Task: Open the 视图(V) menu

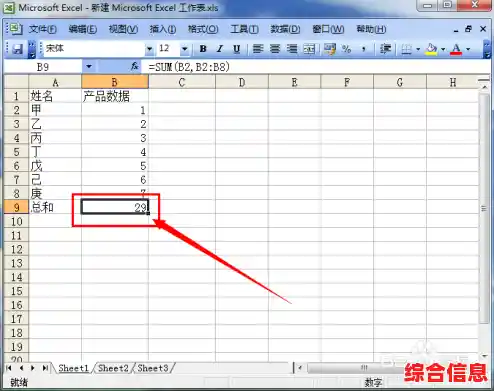Action: (123, 29)
